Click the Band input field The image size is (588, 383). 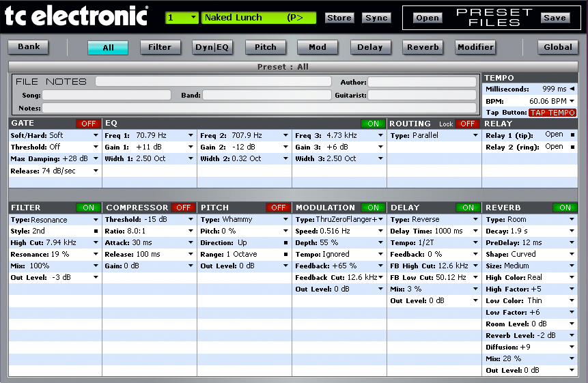267,95
